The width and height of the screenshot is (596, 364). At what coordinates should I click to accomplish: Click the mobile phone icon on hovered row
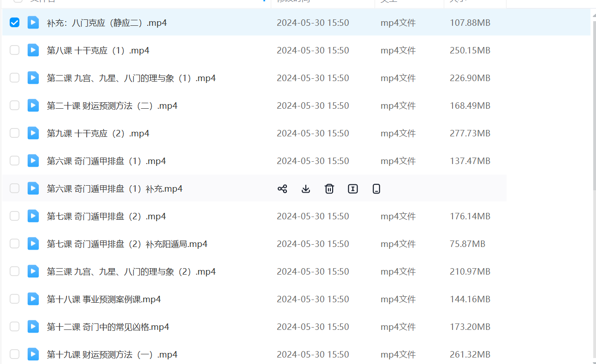tap(376, 188)
